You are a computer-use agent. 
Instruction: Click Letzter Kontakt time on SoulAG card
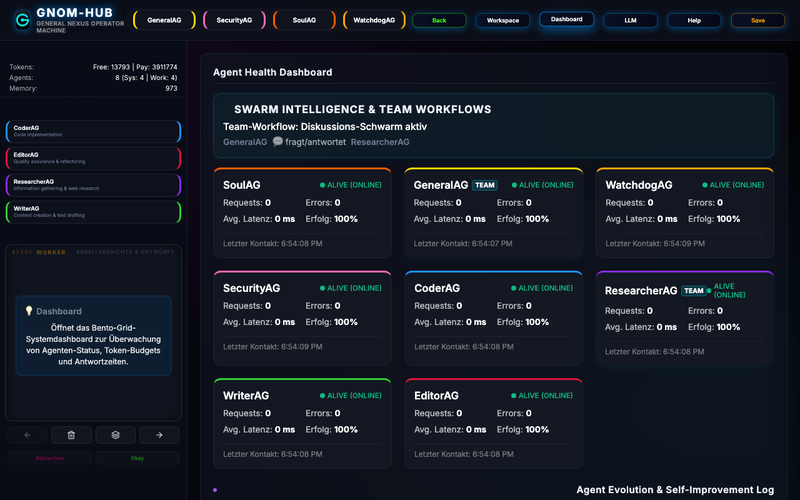272,244
